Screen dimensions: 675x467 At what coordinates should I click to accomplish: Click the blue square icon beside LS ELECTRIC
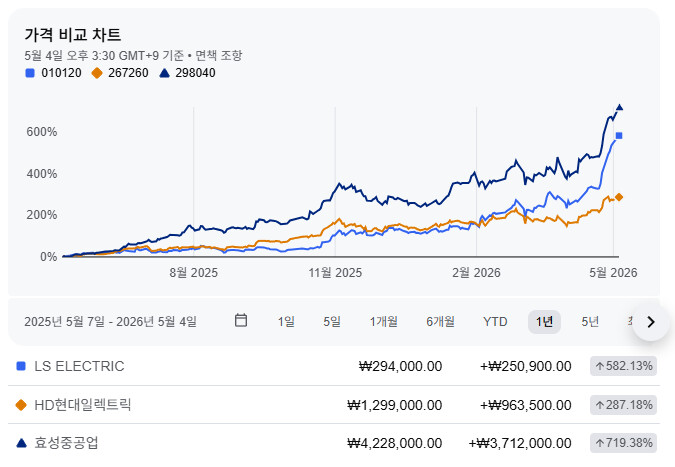point(21,366)
